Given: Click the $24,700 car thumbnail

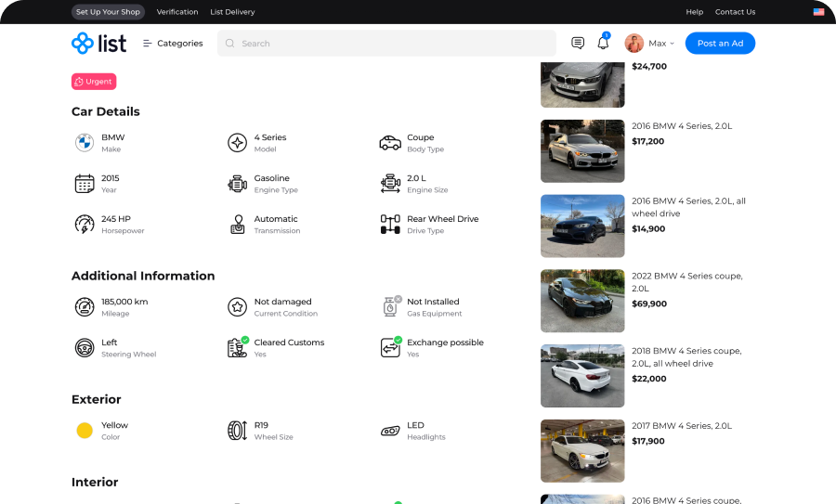Looking at the screenshot, I should pos(582,84).
